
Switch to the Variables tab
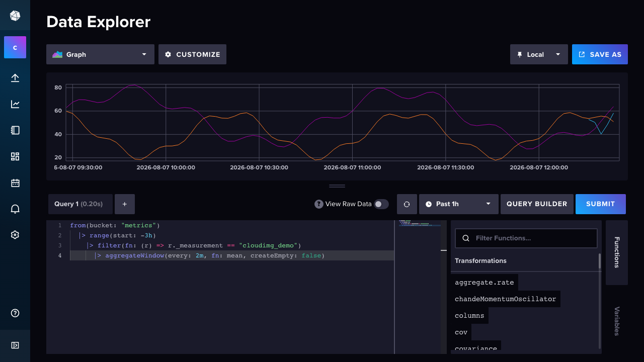(x=617, y=321)
